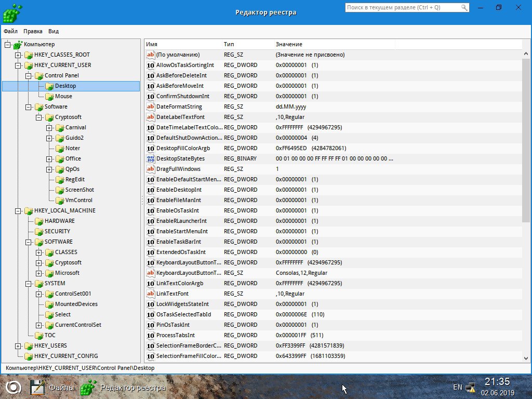Expand the HKEY_CLASSES_ROOT node
Image resolution: width=532 pixels, height=399 pixels.
click(18, 55)
